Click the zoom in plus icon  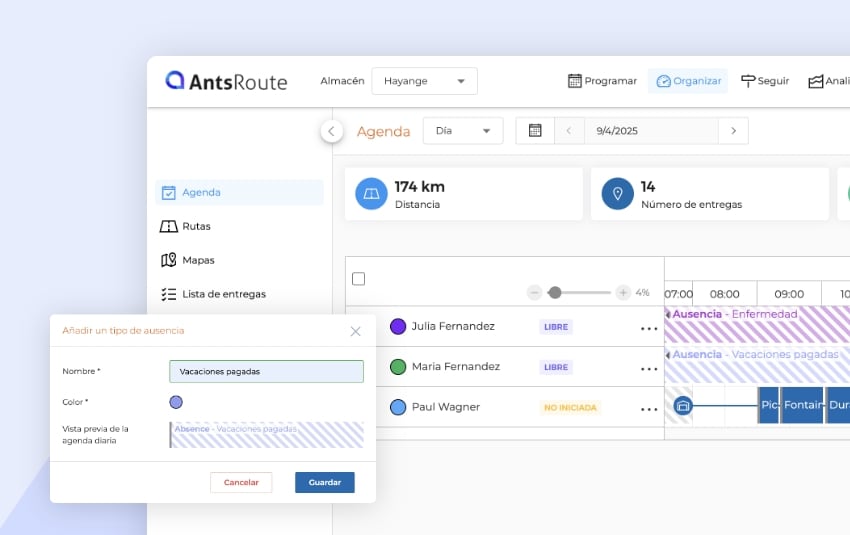click(x=623, y=292)
